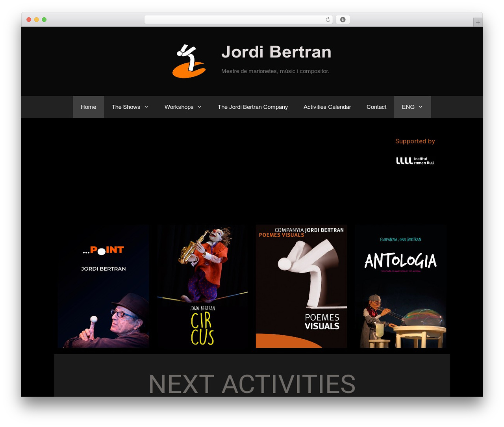
Task: Open a new tab with plus icon
Action: (x=478, y=22)
